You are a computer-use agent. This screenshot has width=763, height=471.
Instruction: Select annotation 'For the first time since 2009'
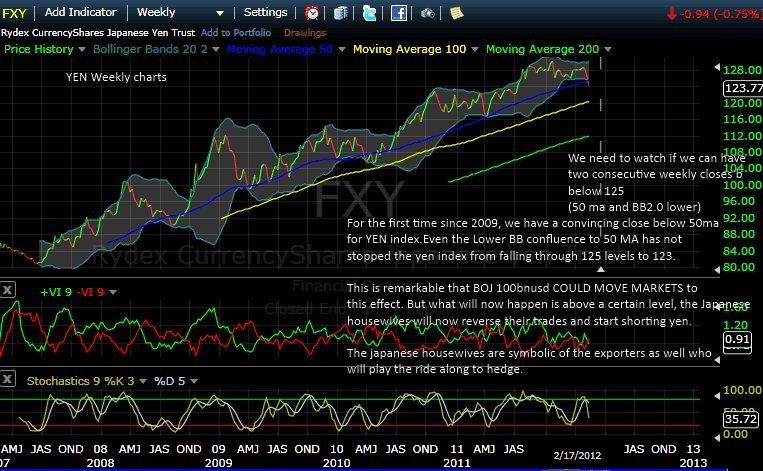[532, 239]
